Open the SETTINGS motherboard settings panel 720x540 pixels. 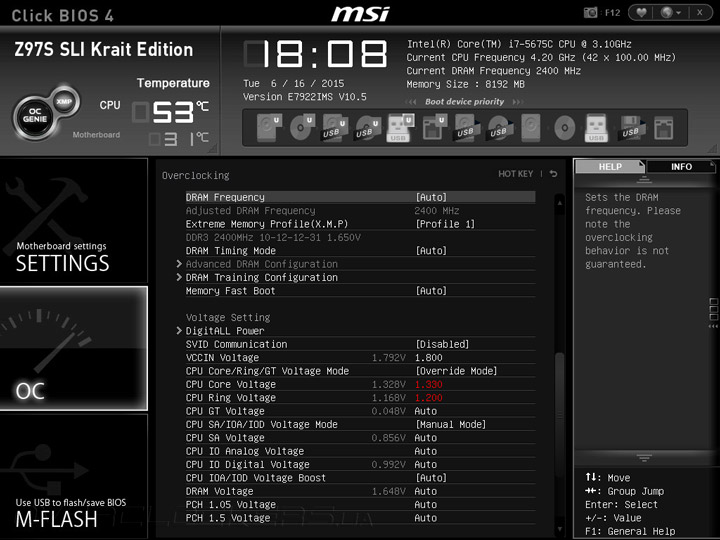[x=73, y=220]
